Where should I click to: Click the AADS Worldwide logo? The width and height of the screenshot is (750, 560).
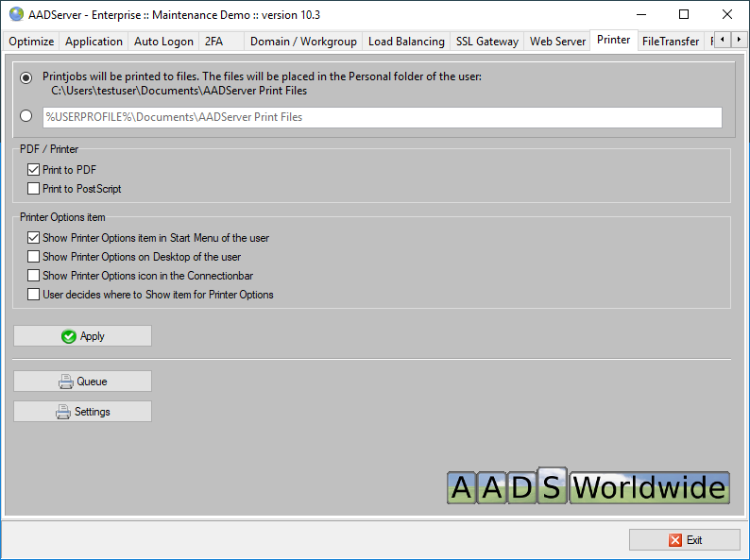588,485
